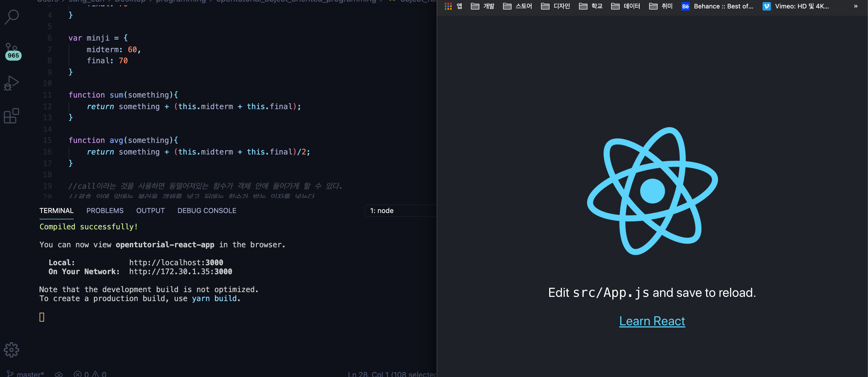Open the Behance bookmark

(x=717, y=6)
